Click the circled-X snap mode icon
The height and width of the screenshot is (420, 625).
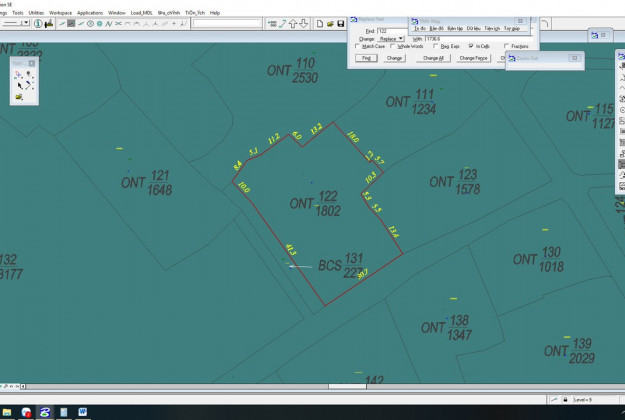coord(92,23)
